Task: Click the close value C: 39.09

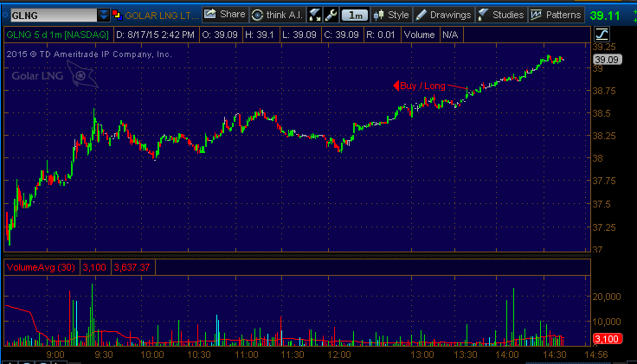Action: (x=341, y=35)
